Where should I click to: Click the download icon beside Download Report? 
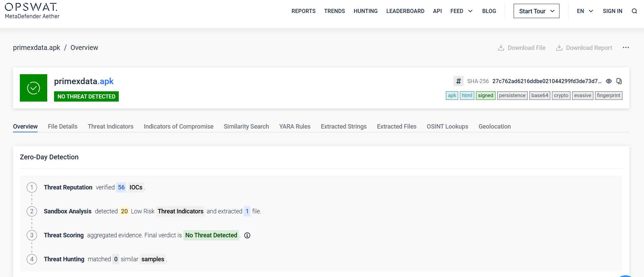click(559, 48)
